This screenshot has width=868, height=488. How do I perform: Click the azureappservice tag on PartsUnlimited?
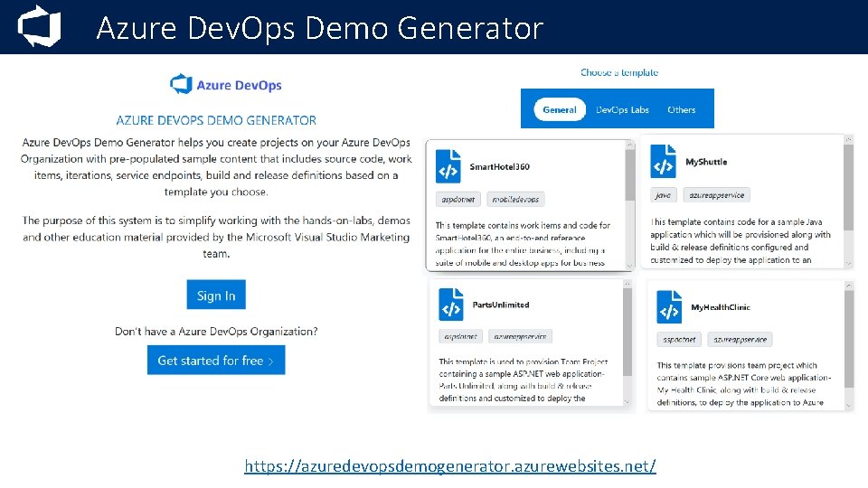click(520, 336)
